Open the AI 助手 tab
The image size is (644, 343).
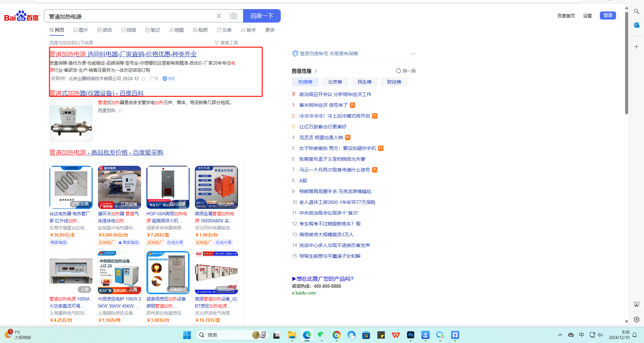coord(248,30)
